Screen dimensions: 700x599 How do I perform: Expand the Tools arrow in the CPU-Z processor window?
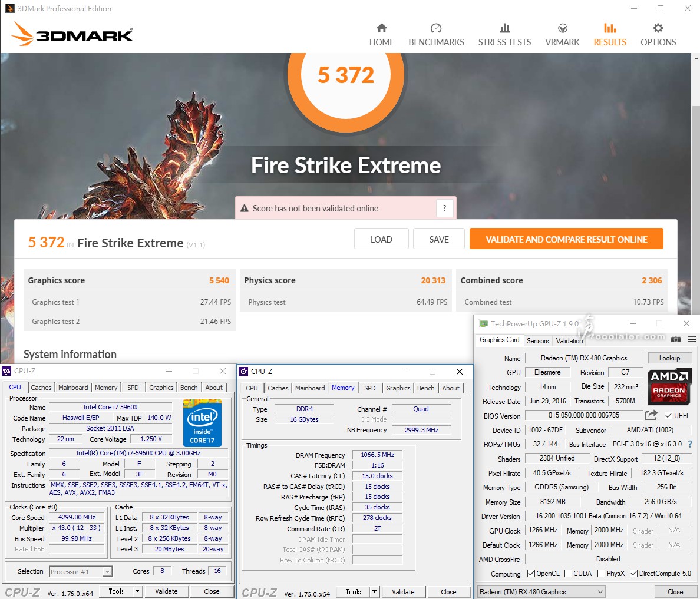(x=137, y=591)
